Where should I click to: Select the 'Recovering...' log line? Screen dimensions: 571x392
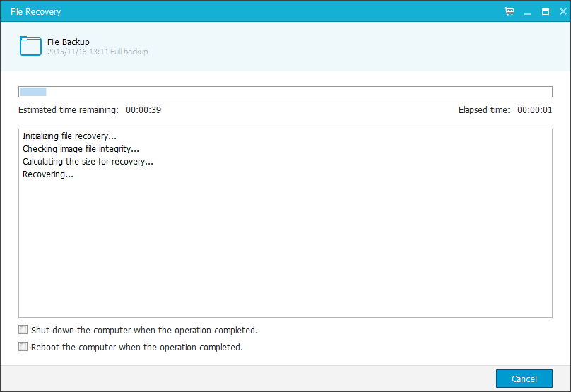(48, 174)
